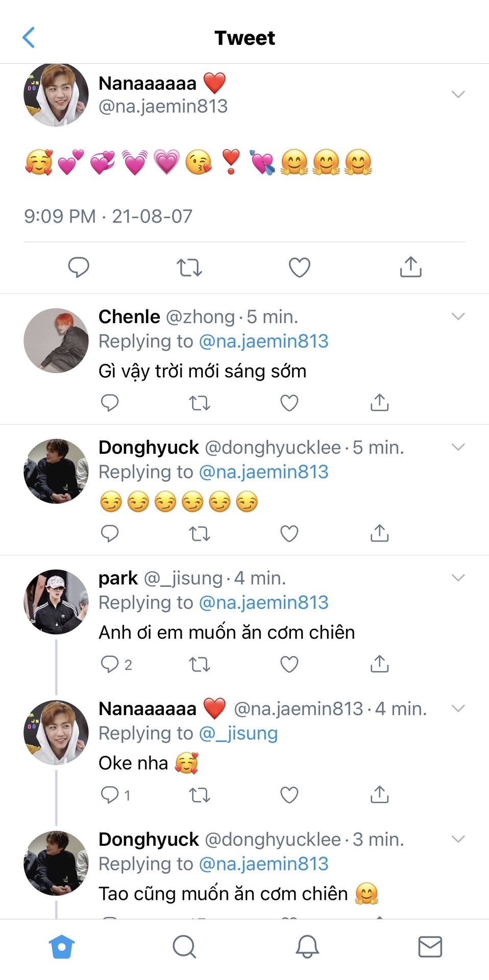
Task: Open Chenle's profile picture
Action: 56,340
